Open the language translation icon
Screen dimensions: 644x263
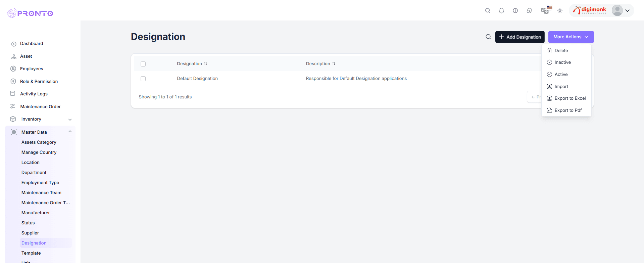[x=545, y=11]
